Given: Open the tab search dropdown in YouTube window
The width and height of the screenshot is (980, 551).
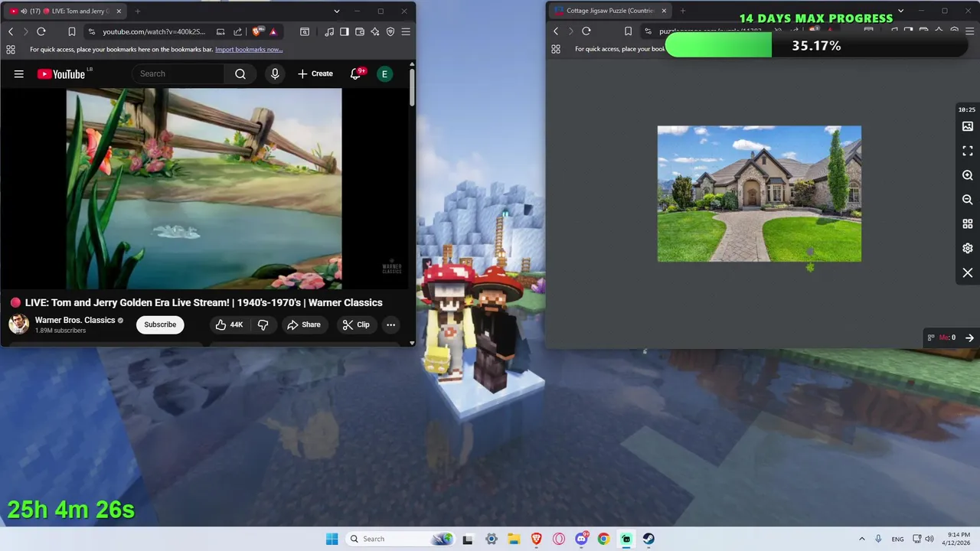Looking at the screenshot, I should click(337, 11).
